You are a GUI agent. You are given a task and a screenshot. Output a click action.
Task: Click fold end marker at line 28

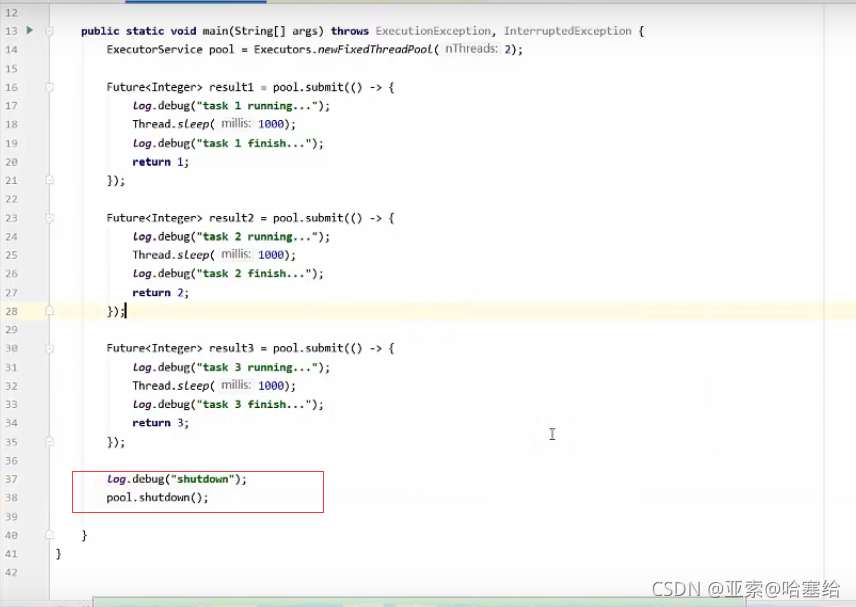point(50,311)
